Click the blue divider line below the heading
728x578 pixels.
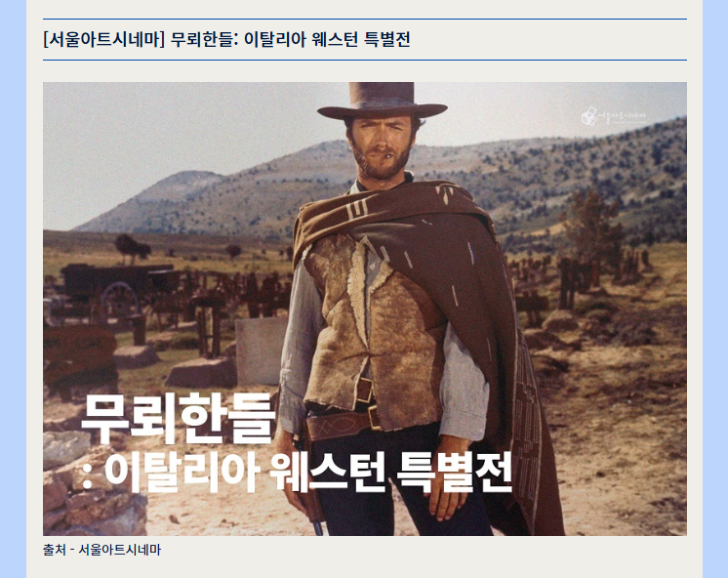point(364,60)
